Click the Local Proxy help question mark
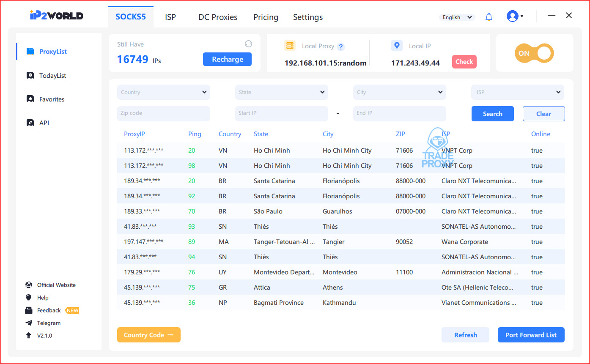 (341, 47)
